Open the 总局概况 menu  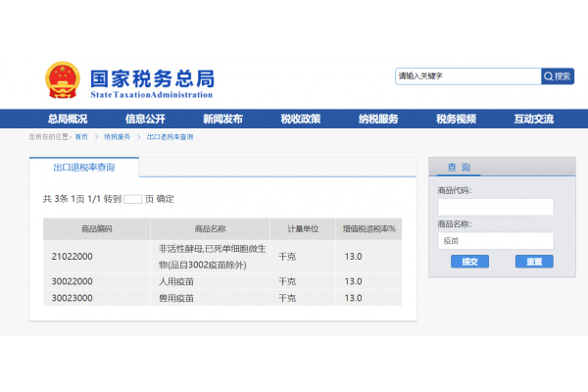click(68, 119)
